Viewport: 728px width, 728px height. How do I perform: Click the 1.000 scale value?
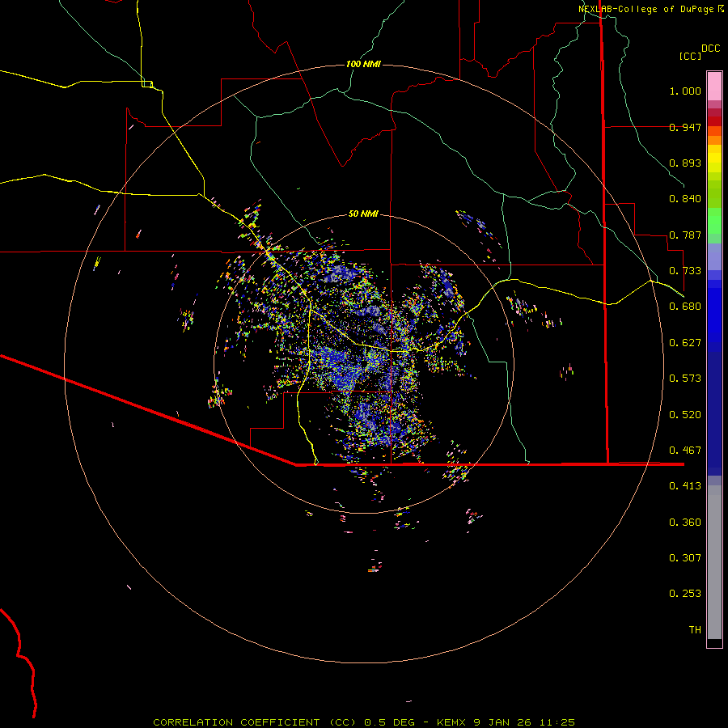tap(685, 91)
